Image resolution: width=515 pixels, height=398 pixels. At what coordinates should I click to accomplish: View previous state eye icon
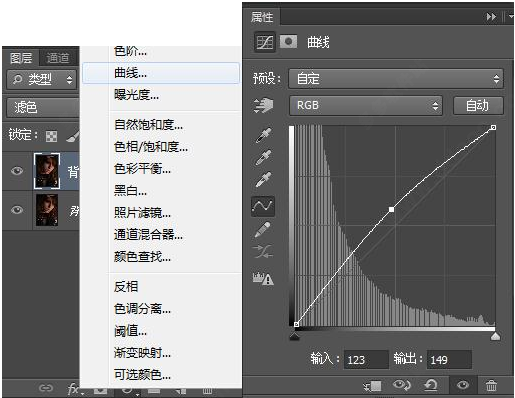[x=402, y=385]
